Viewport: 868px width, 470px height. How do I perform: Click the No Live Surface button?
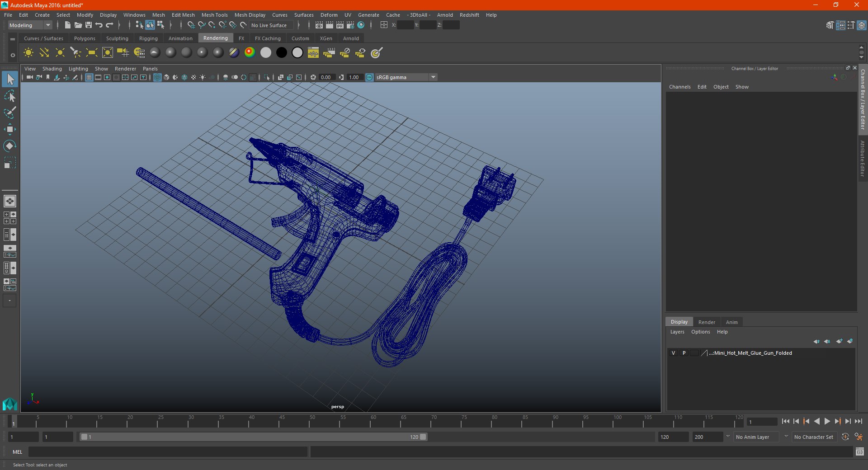click(x=269, y=25)
